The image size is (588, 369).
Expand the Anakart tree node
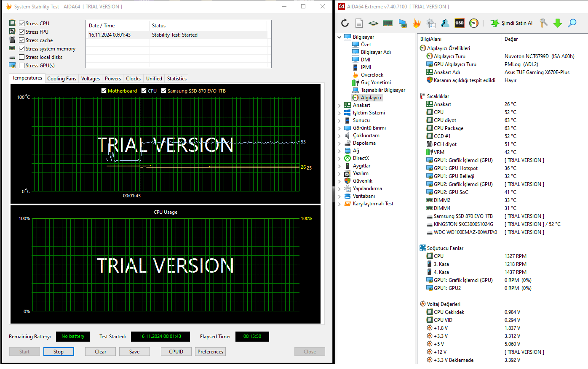(x=339, y=105)
